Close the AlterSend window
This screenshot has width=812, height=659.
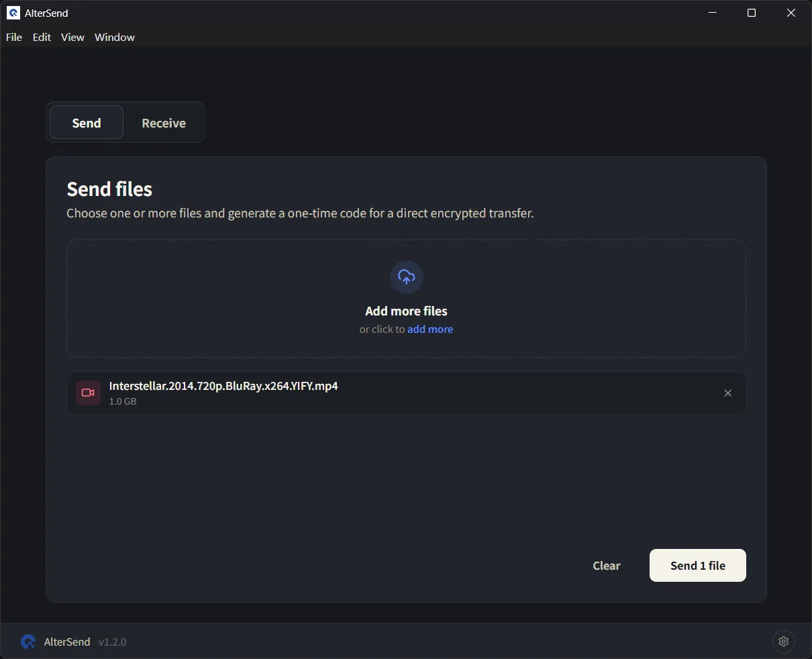[x=791, y=13]
